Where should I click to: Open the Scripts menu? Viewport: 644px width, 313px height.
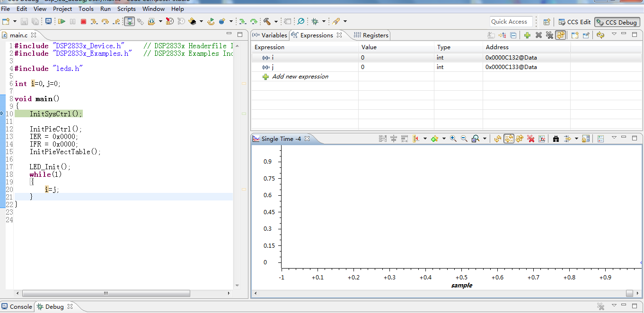tap(126, 9)
